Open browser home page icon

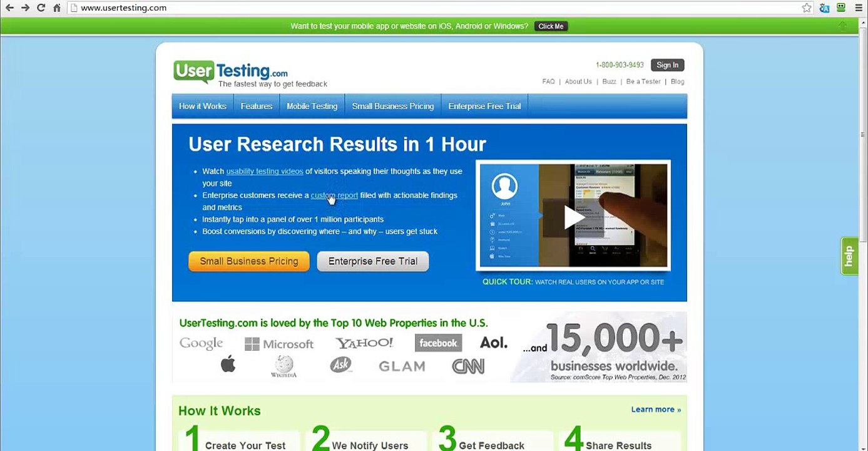(x=56, y=8)
